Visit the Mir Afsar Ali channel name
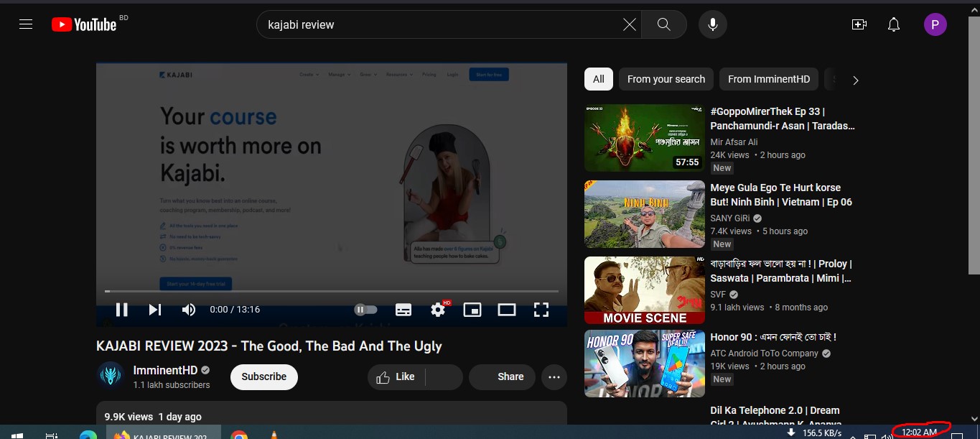This screenshot has width=980, height=439. click(734, 142)
